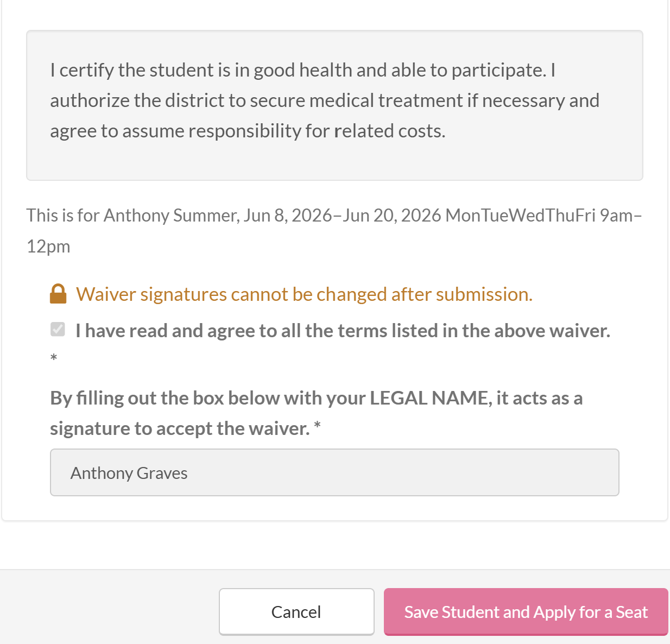Click the 'agree to assume responsibility' line

(248, 131)
